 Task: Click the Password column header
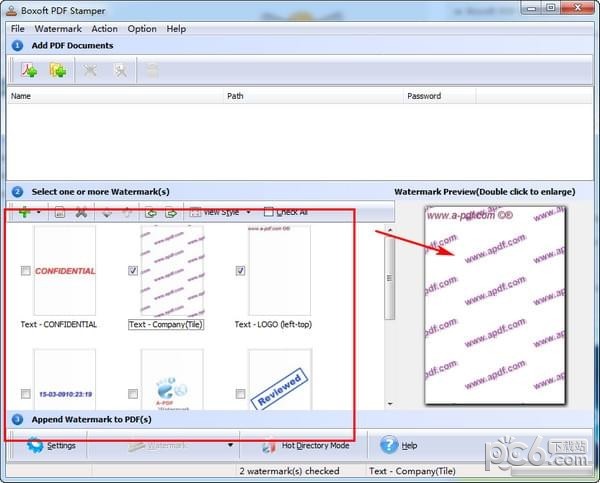coord(440,96)
